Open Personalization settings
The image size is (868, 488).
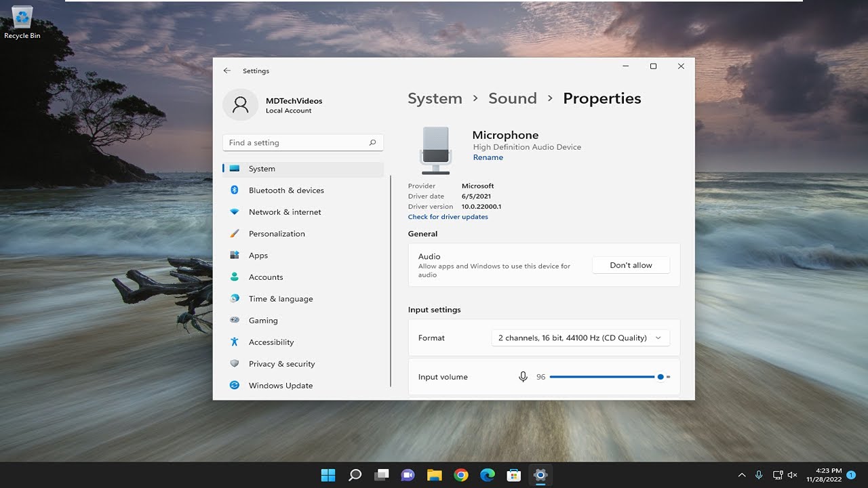tap(303, 234)
